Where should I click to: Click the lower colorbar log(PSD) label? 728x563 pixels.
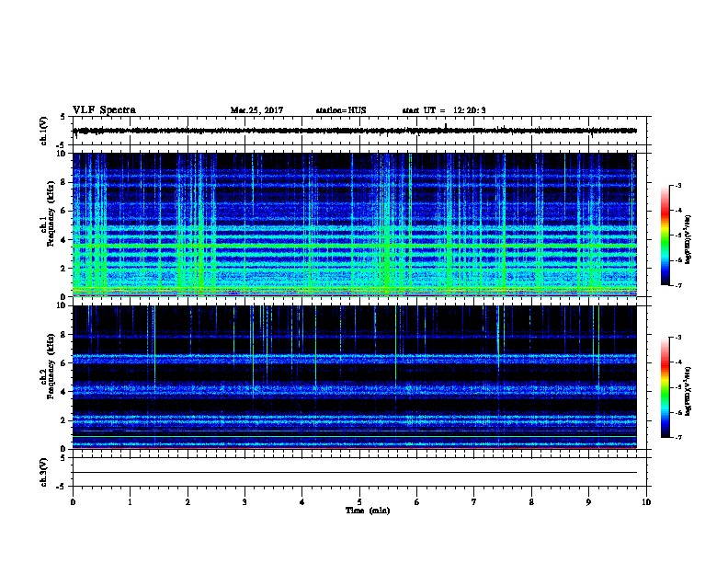pos(688,391)
